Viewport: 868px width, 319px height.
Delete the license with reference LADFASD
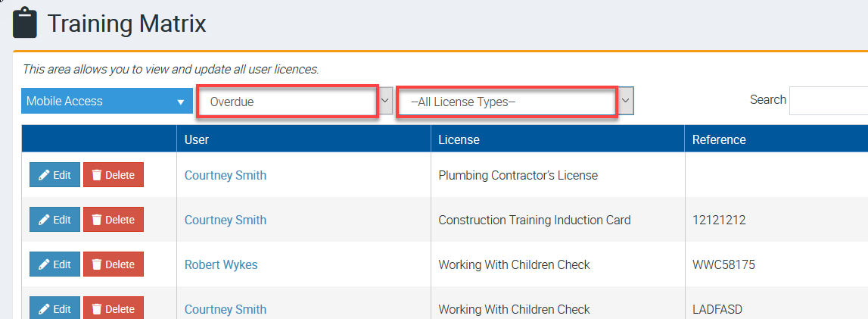(113, 308)
